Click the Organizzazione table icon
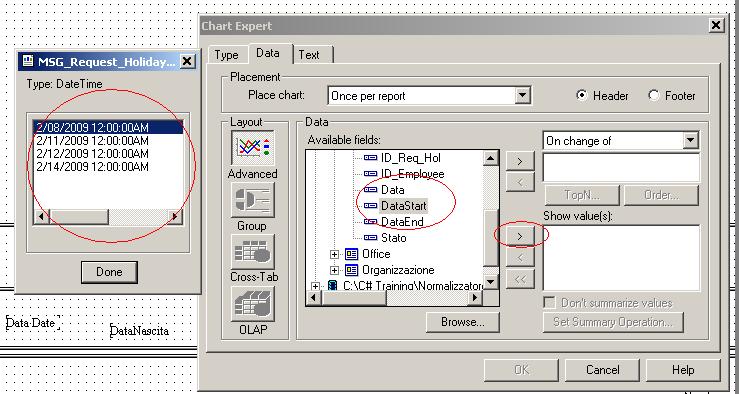Screen dimensions: 739x394 click(352, 270)
